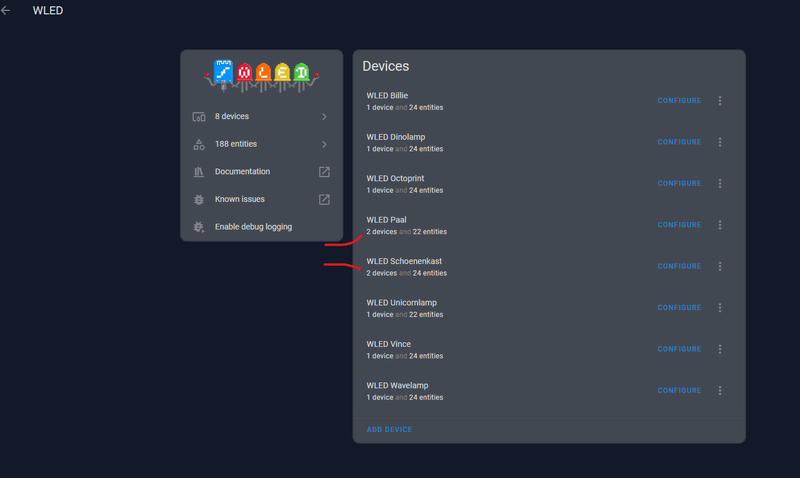800x478 pixels.
Task: Open '1 device' link under WLED Billie
Action: (x=380, y=108)
